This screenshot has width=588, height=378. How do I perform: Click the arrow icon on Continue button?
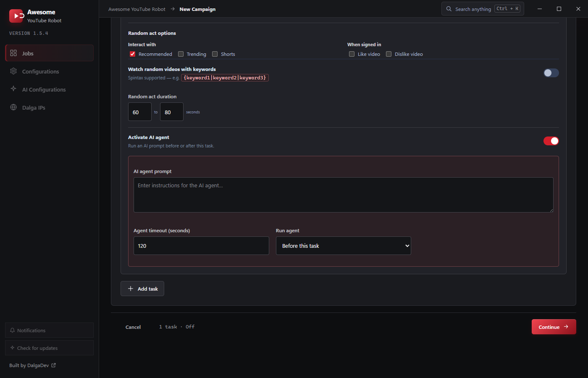click(x=566, y=327)
